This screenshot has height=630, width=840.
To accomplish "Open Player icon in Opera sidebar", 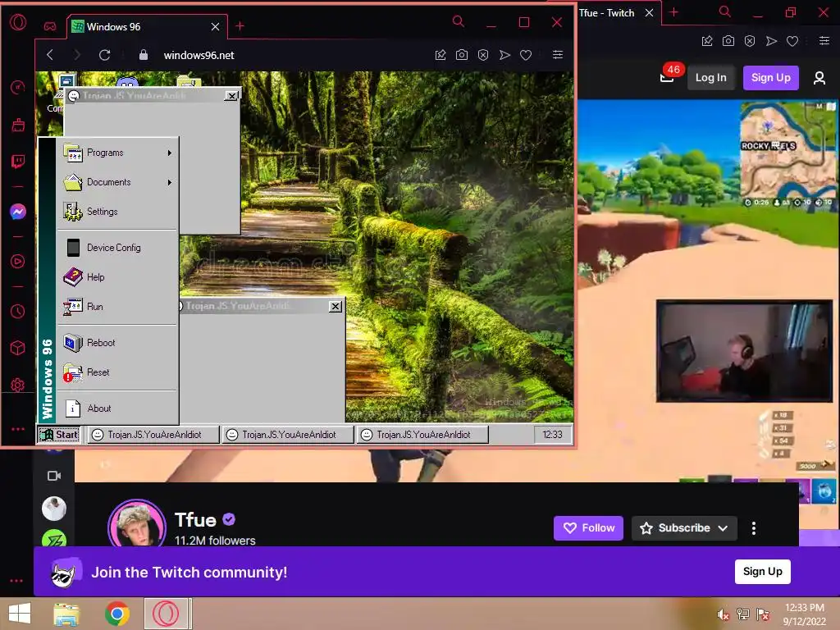I will (x=18, y=261).
